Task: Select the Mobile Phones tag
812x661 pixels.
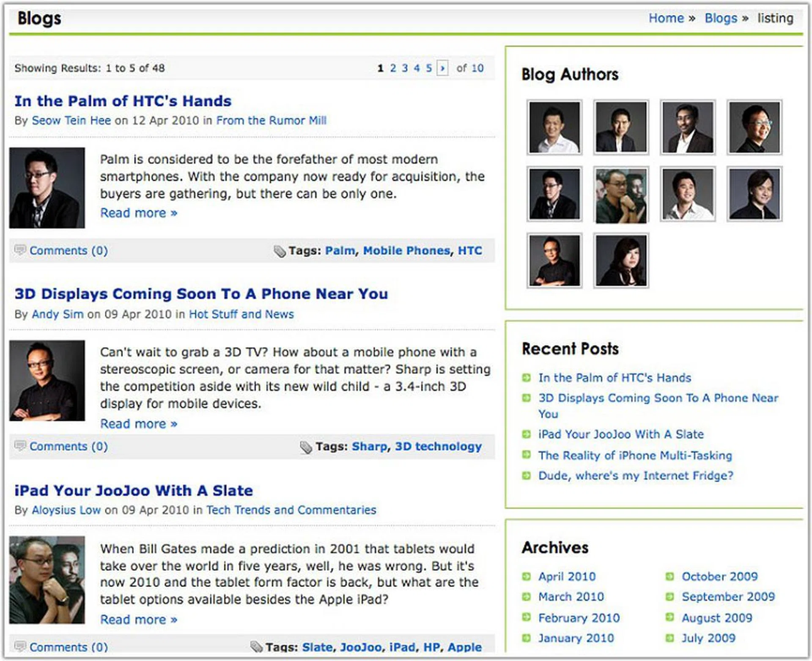Action: [406, 251]
